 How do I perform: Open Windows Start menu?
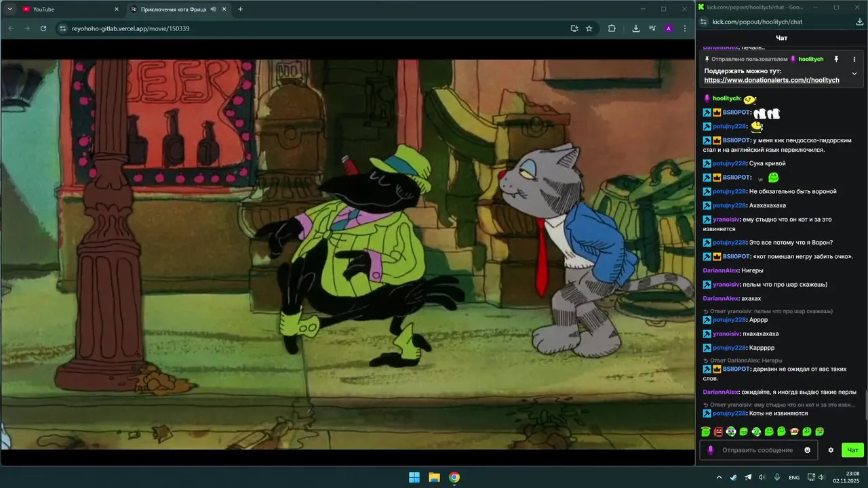click(414, 477)
